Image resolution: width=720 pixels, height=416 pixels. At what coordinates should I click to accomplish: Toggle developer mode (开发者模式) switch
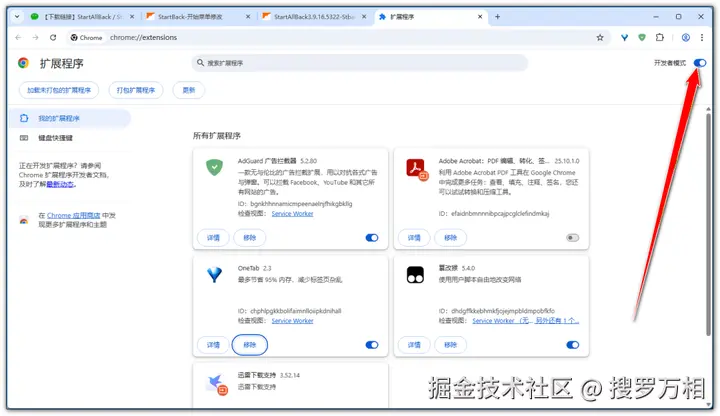(700, 63)
